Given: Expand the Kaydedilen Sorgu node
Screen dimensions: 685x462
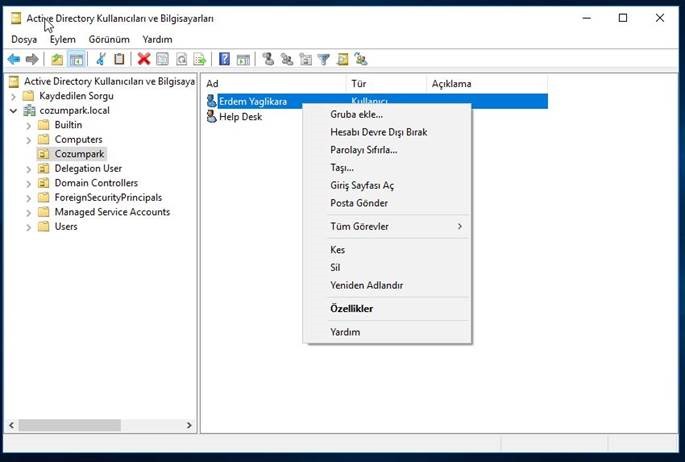Looking at the screenshot, I should (13, 96).
